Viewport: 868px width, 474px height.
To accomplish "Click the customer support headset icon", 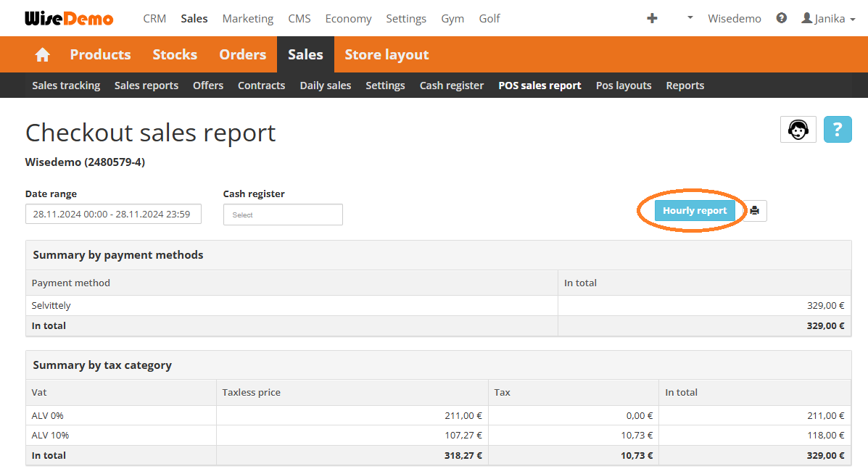I will click(798, 130).
